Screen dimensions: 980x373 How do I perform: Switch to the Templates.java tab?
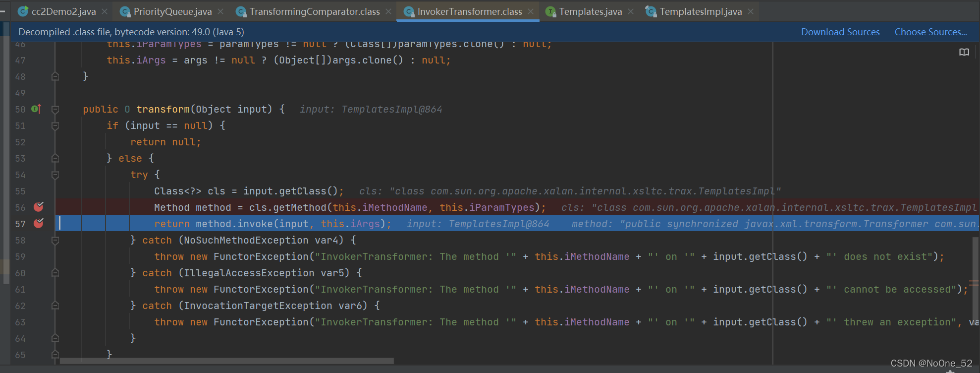[x=591, y=11]
